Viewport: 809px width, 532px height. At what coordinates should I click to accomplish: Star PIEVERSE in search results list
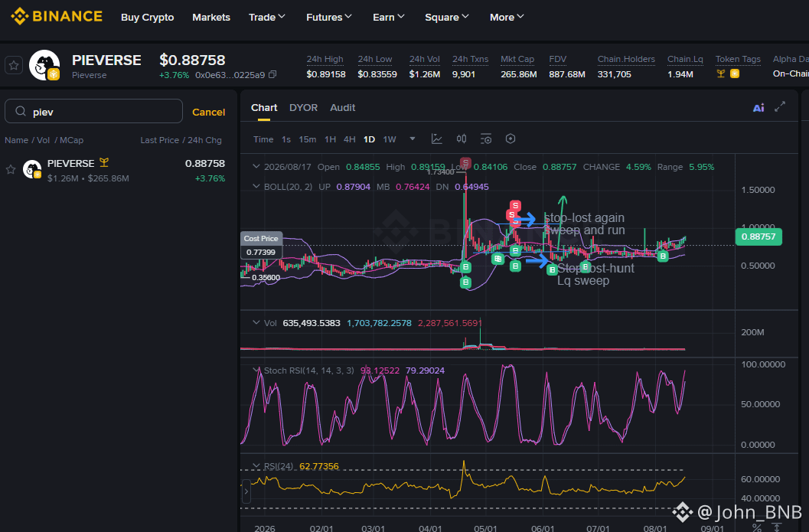click(x=10, y=170)
